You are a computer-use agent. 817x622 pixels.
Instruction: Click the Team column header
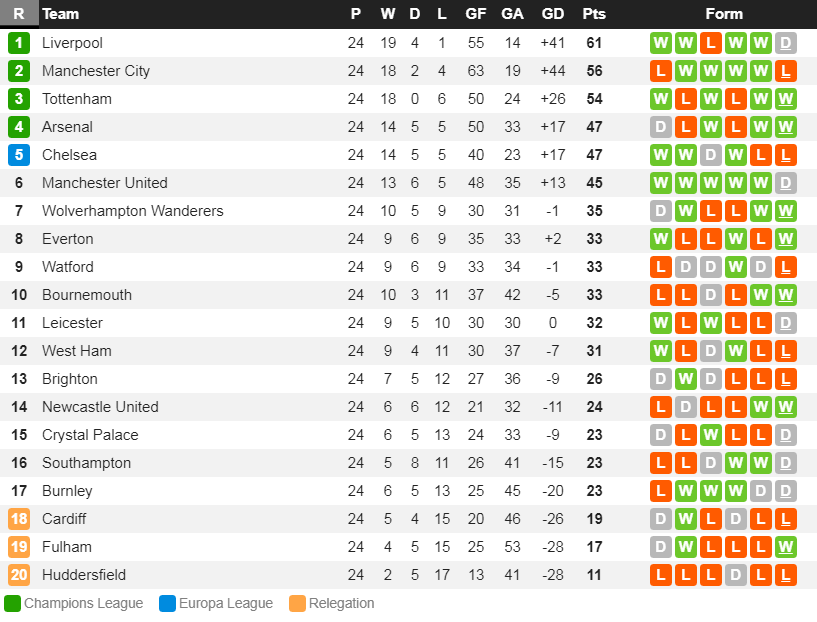tap(61, 14)
